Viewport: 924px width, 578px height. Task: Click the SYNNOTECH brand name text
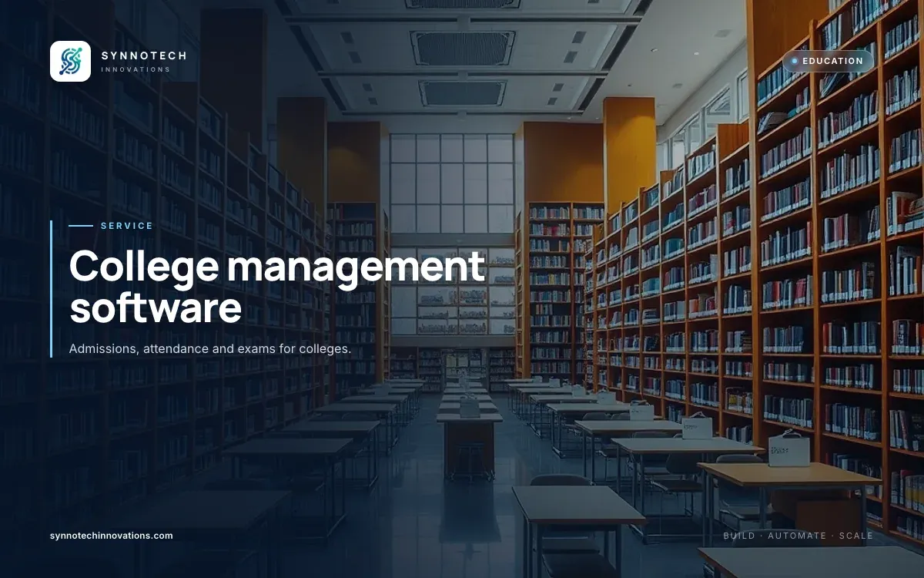pyautogui.click(x=144, y=55)
